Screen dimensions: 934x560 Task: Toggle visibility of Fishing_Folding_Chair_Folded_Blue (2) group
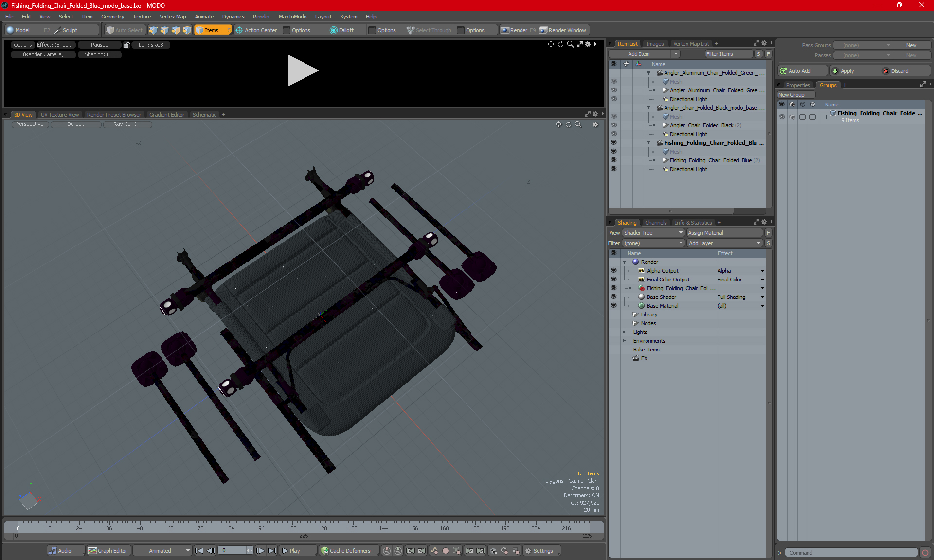pos(613,160)
